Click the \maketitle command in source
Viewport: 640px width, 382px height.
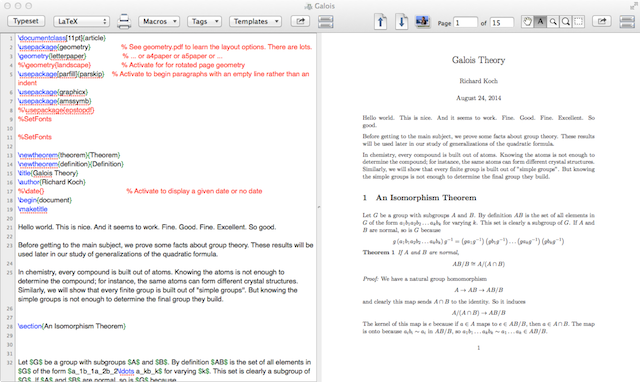[33, 209]
